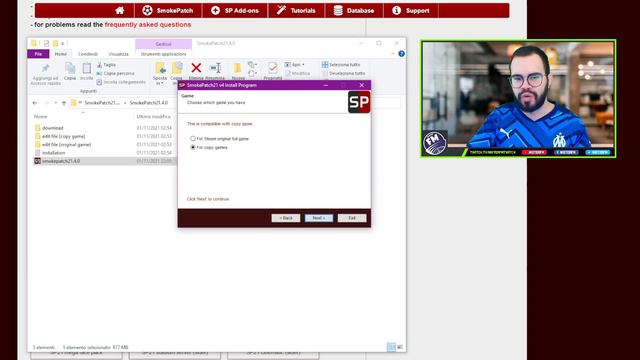Image resolution: width=640 pixels, height=360 pixels.
Task: Click the Exit button in the installer
Action: click(352, 218)
